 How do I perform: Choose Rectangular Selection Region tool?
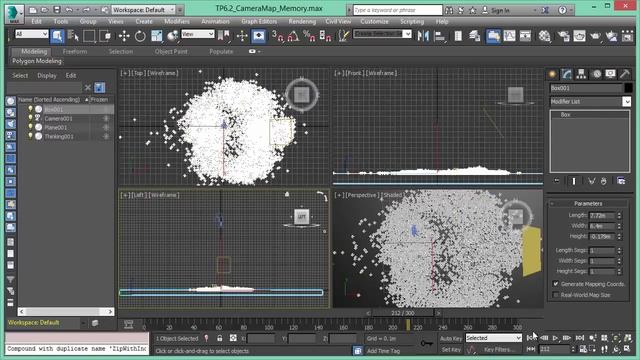pos(89,36)
